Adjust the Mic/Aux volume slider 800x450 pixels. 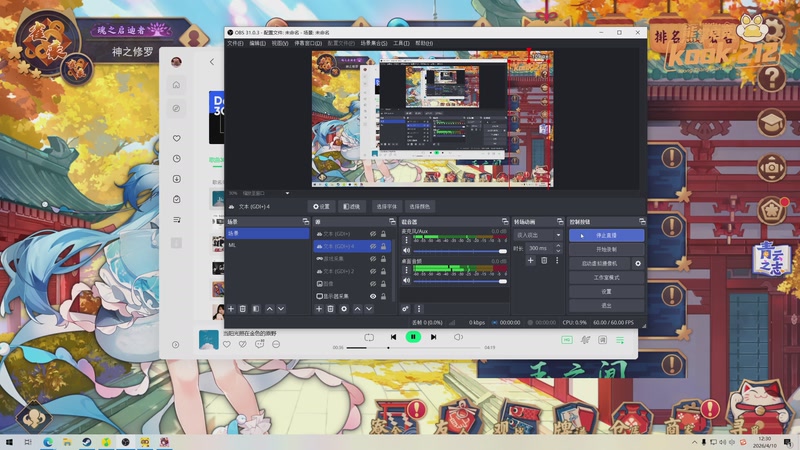460,251
